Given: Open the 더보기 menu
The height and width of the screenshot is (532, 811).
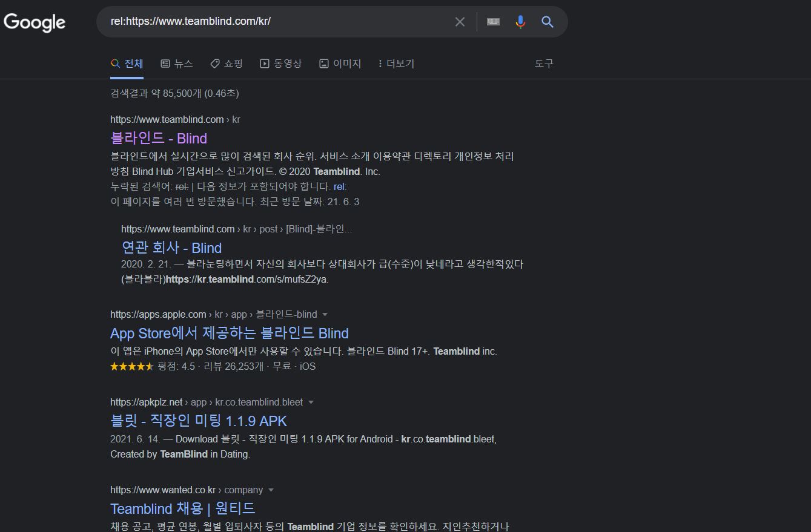Looking at the screenshot, I should [x=396, y=64].
